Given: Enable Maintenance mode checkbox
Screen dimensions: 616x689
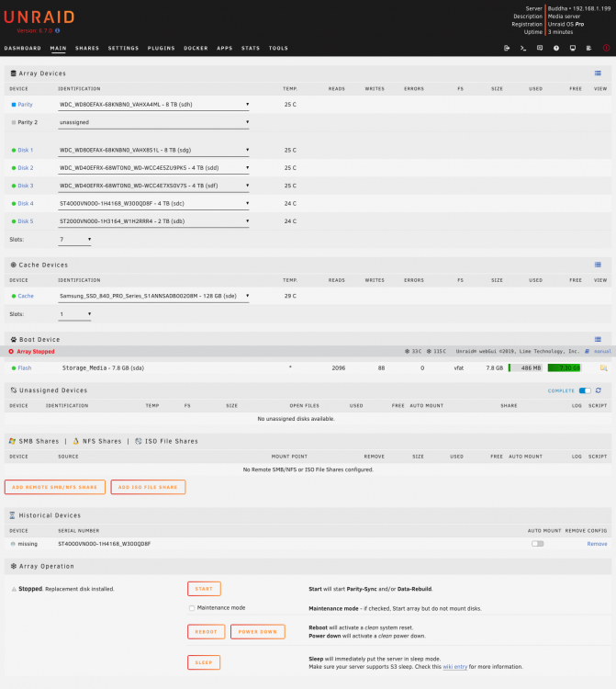Looking at the screenshot, I should point(192,608).
